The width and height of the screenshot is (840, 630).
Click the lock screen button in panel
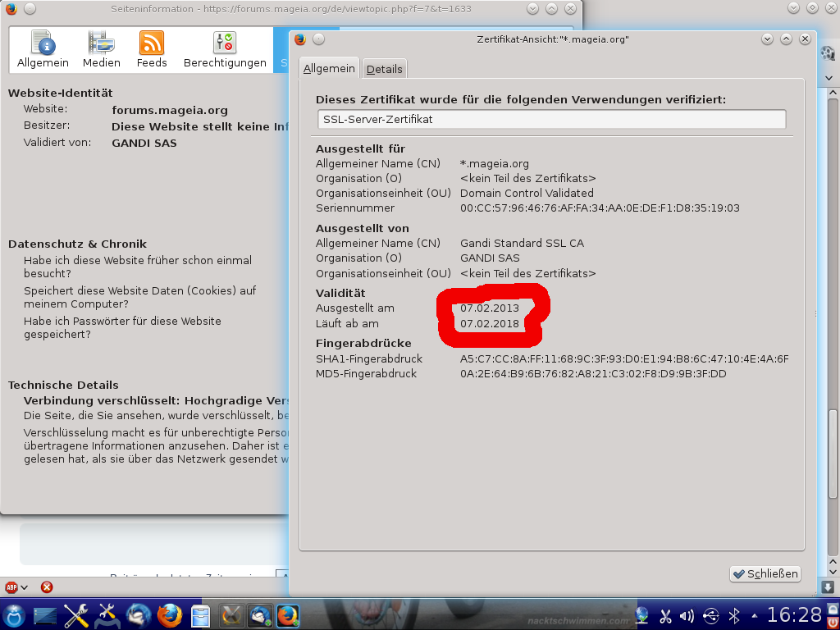point(833,609)
